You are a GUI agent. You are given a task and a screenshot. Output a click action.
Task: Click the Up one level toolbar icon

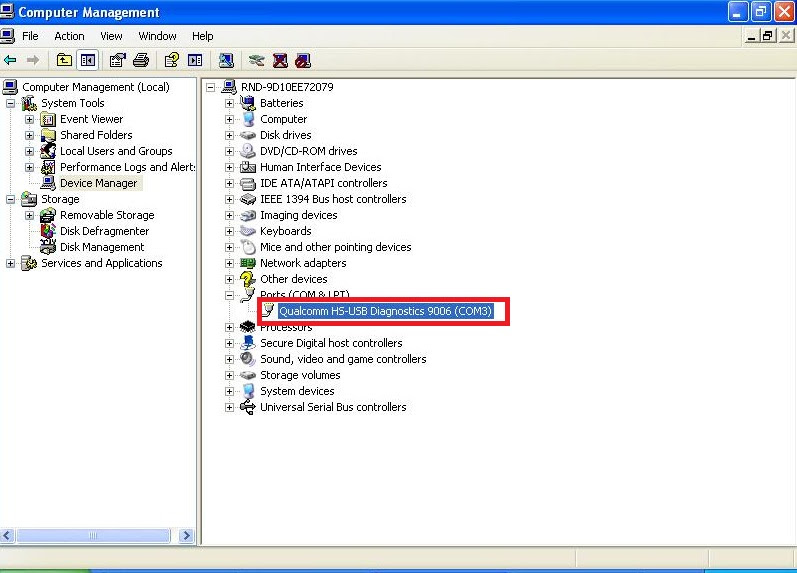(64, 61)
